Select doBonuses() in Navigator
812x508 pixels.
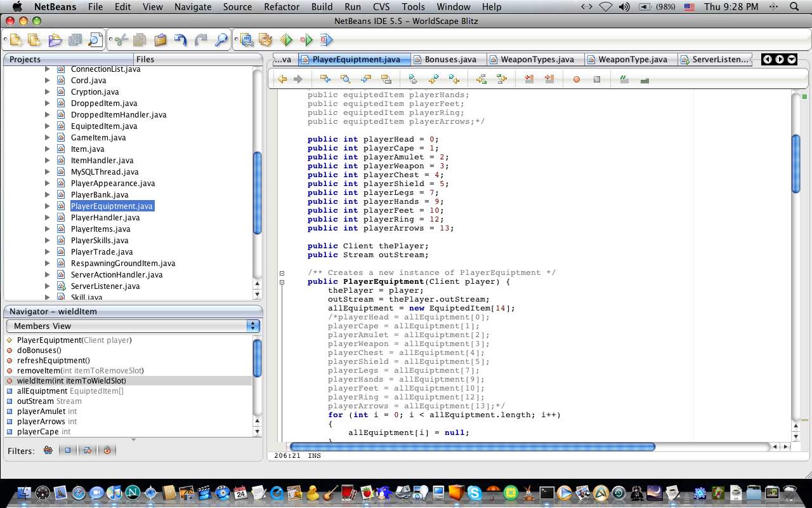click(39, 351)
